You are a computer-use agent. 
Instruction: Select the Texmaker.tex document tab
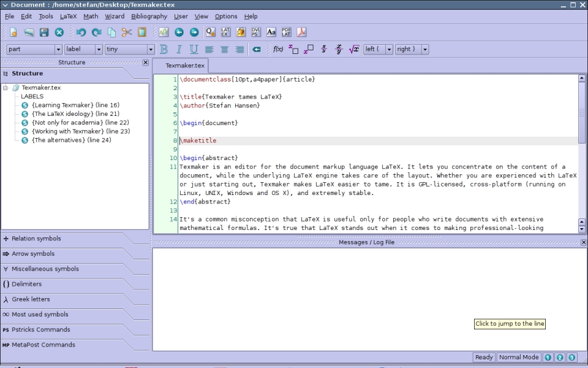185,66
